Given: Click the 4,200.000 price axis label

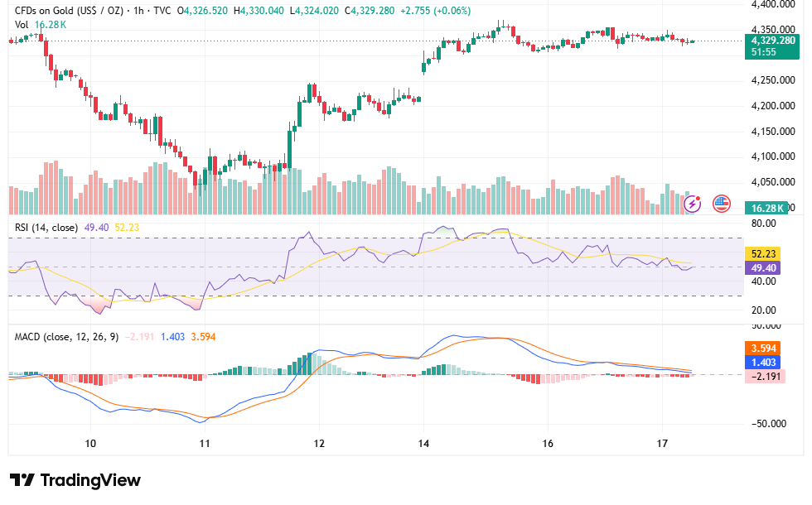Looking at the screenshot, I should pyautogui.click(x=773, y=106).
